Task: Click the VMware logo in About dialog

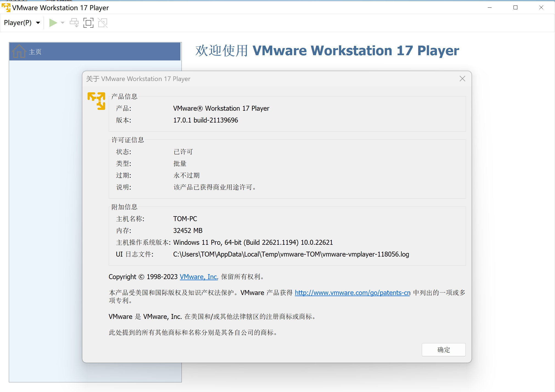Action: [96, 101]
